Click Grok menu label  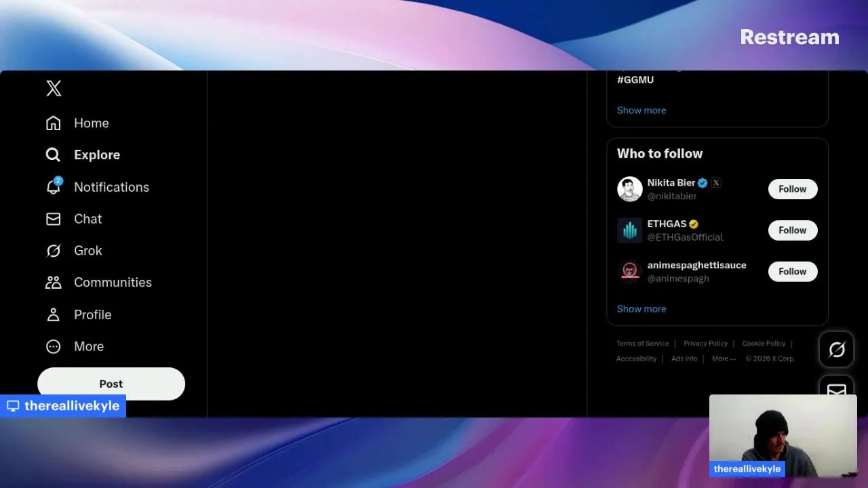click(88, 251)
